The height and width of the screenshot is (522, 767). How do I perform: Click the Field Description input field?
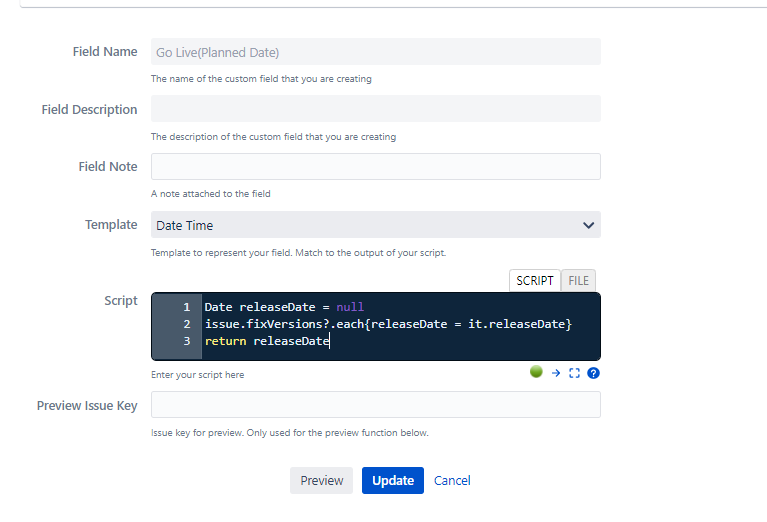[x=376, y=109]
